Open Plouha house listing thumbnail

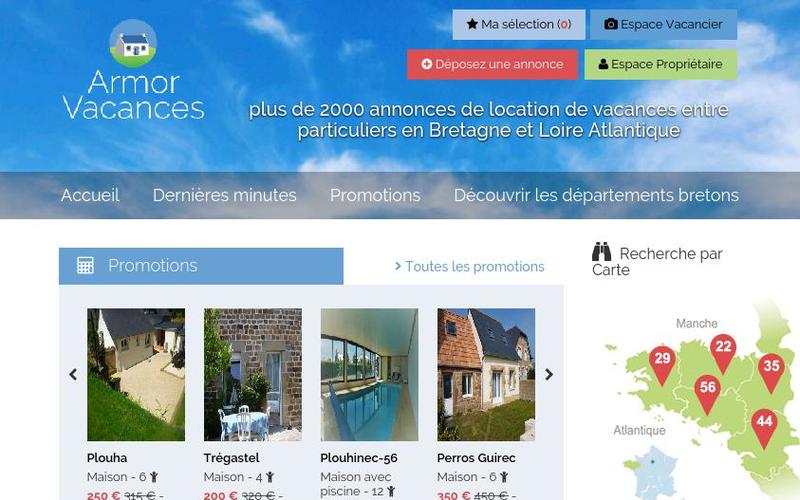click(x=136, y=374)
